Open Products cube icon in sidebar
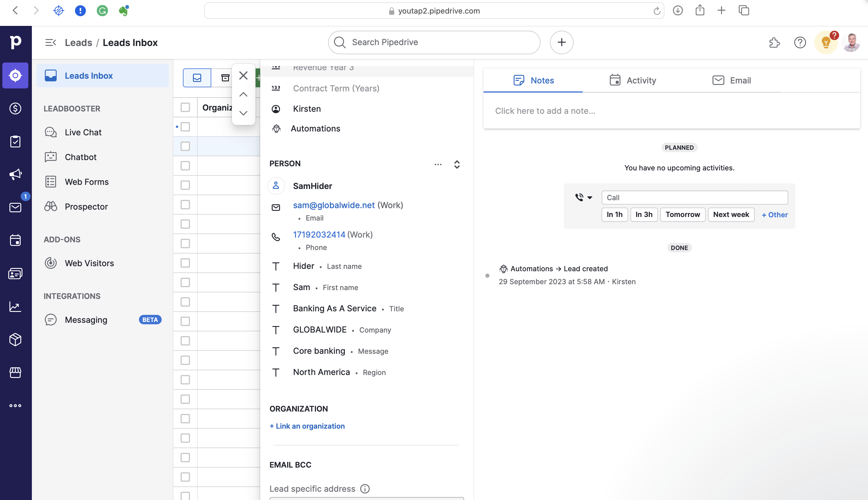Screen dimensions: 868x500 [15, 339]
